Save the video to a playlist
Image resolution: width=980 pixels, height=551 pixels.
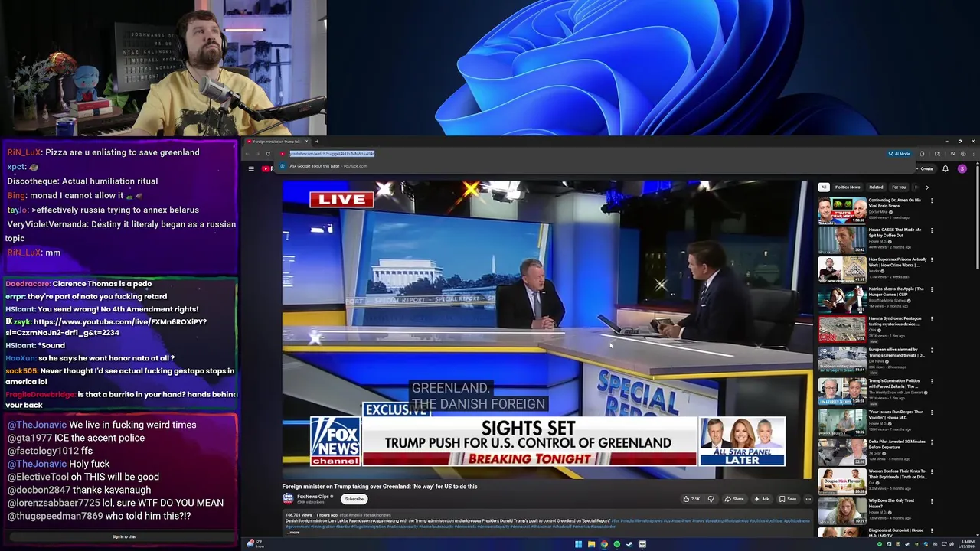pos(788,499)
